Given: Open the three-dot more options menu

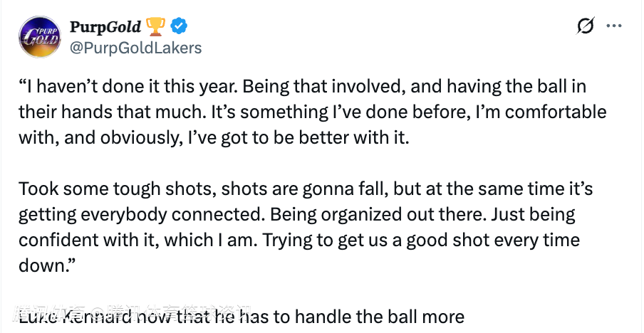Looking at the screenshot, I should 613,27.
